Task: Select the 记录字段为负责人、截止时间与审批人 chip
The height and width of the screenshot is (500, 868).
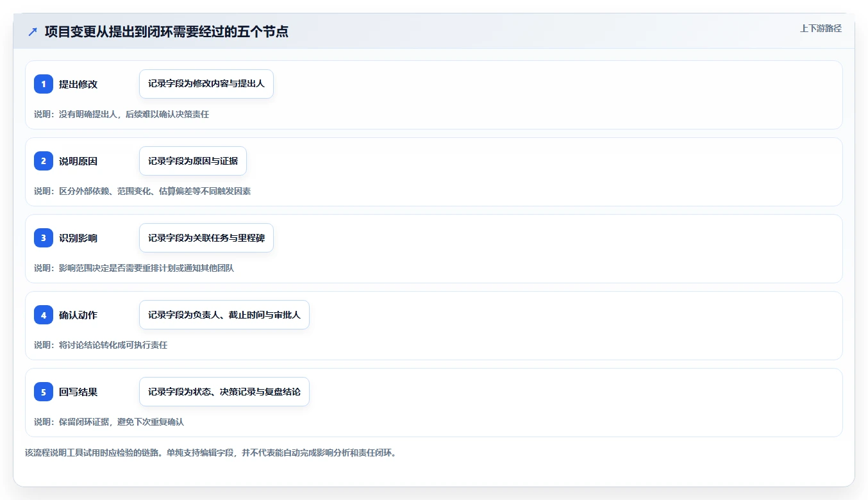Action: 224,315
